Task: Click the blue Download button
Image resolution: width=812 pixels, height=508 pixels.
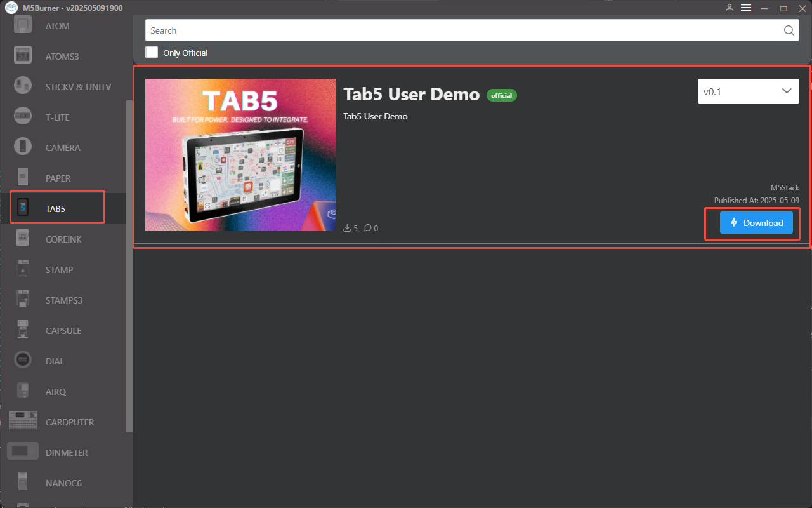Action: pos(756,223)
